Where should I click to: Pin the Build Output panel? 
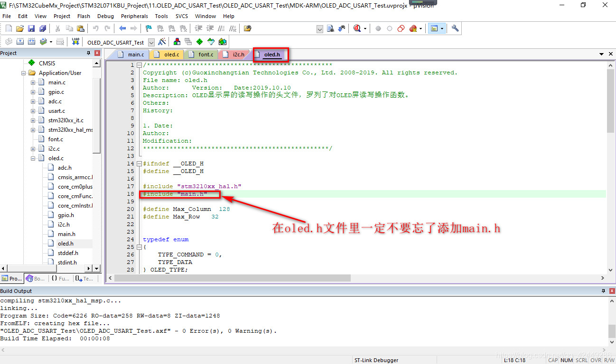tap(604, 291)
